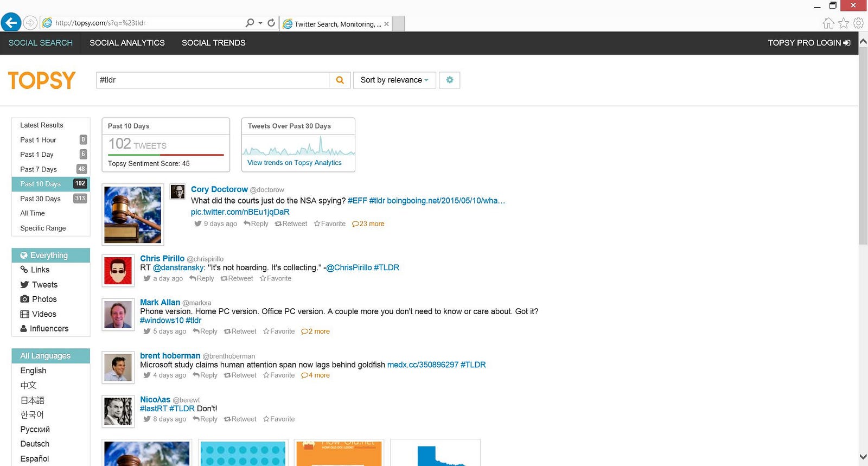
Task: Switch to Social Trends tab
Action: tap(214, 43)
